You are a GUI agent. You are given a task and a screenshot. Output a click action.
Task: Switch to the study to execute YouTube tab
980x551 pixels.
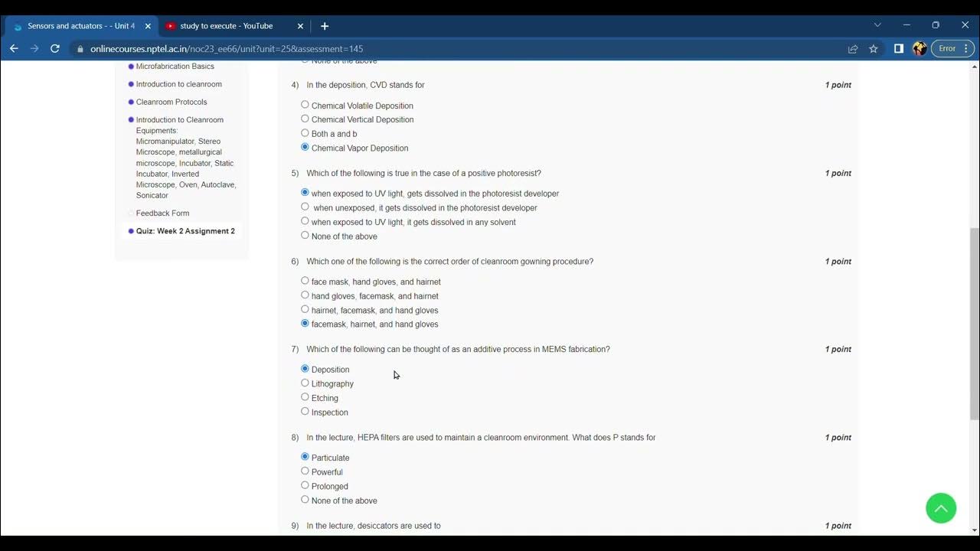(x=233, y=26)
